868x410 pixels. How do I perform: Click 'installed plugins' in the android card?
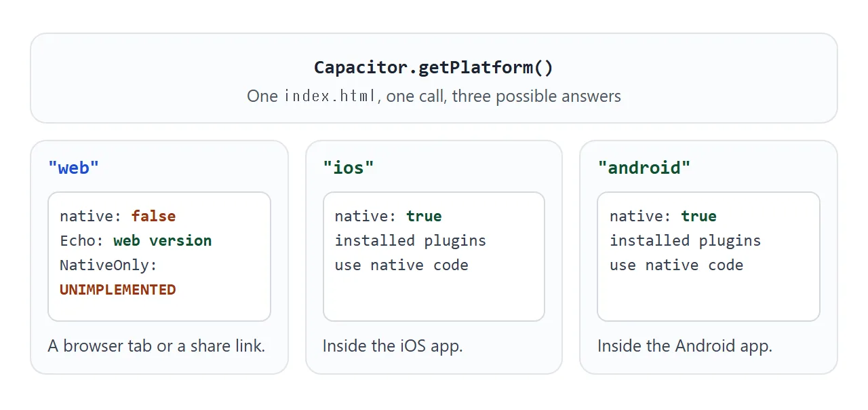[685, 241]
